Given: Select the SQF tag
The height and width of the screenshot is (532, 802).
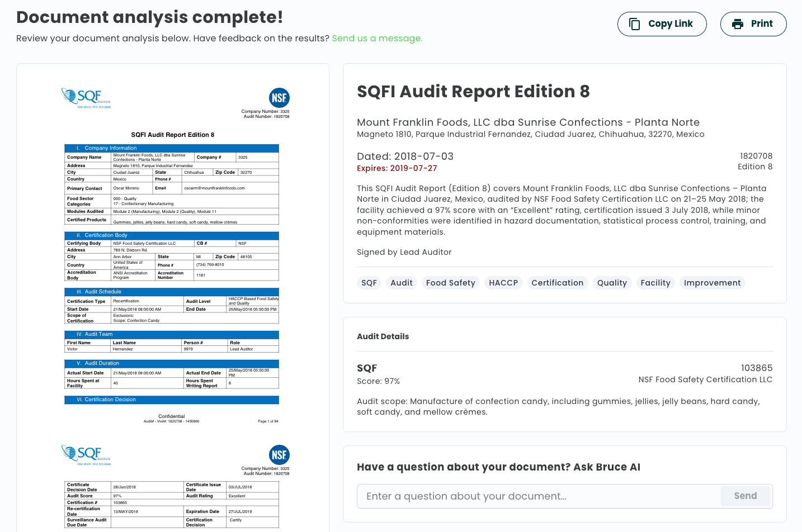Looking at the screenshot, I should [x=369, y=283].
